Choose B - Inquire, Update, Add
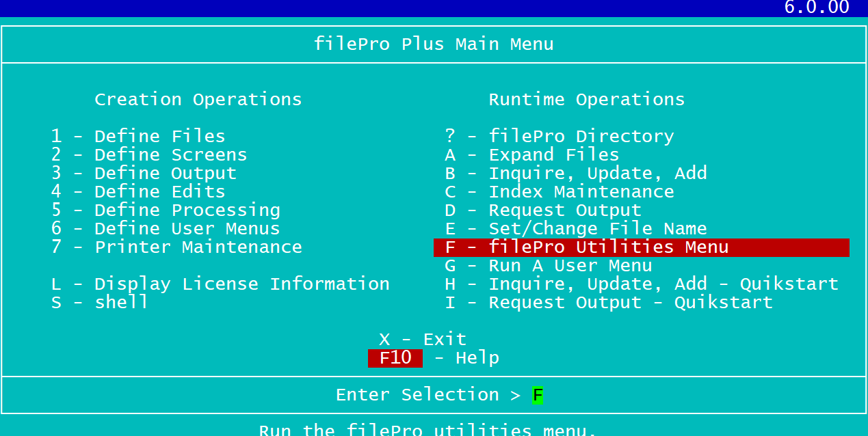The image size is (868, 436). pyautogui.click(x=576, y=173)
